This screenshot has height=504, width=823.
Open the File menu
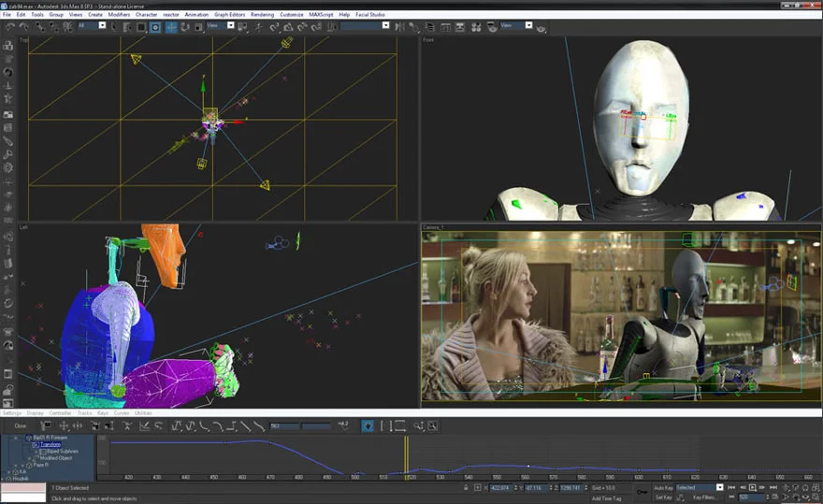7,15
